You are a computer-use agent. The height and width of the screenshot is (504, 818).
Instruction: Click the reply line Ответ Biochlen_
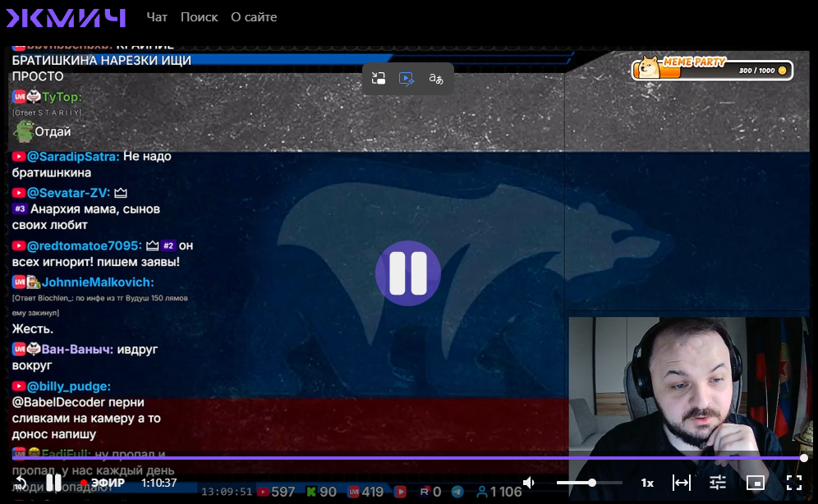99,305
